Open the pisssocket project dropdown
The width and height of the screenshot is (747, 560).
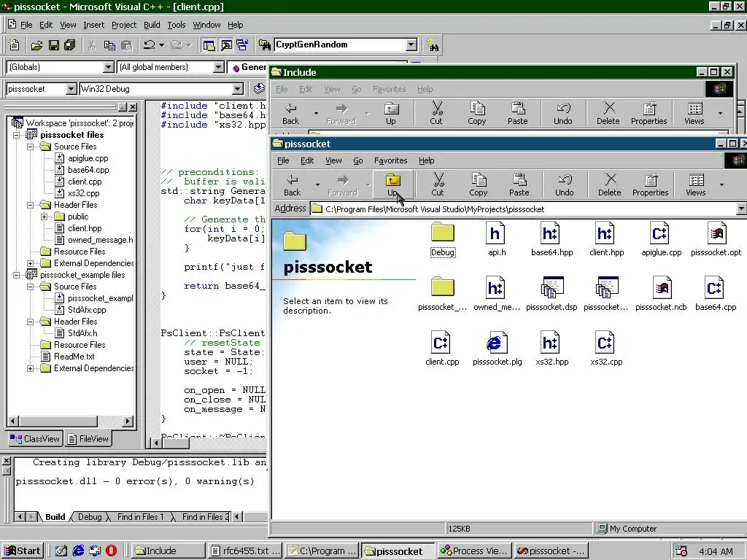point(71,89)
